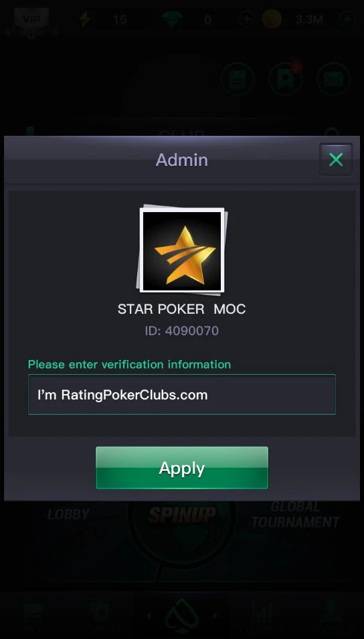Tap the gold coin icon
This screenshot has height=639, width=364.
click(x=272, y=19)
